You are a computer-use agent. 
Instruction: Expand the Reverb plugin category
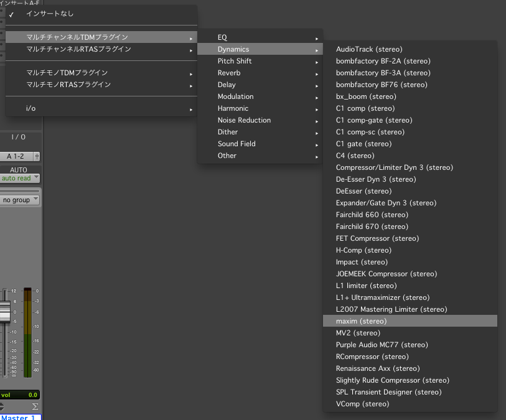click(260, 73)
